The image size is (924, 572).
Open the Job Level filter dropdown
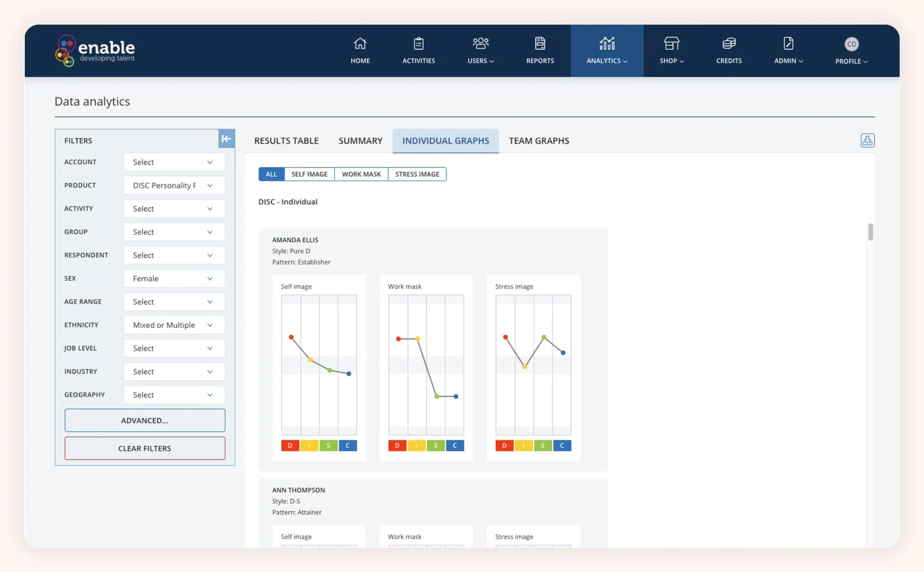[174, 348]
